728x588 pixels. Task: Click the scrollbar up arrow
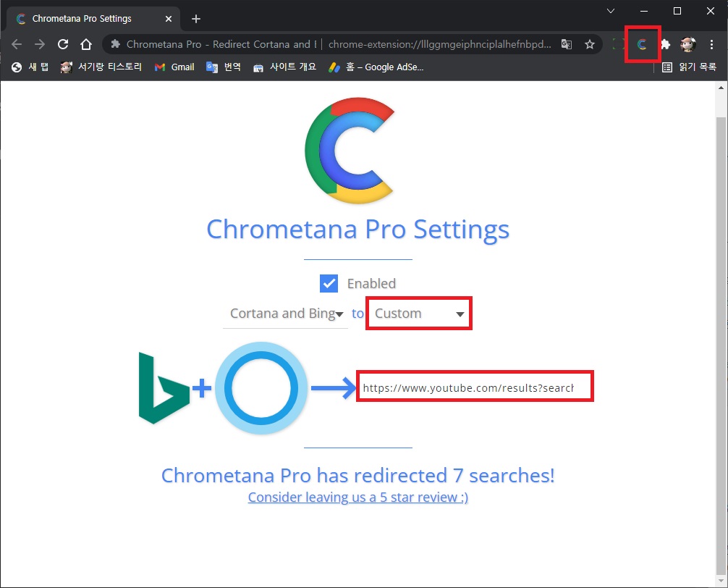coord(721,88)
